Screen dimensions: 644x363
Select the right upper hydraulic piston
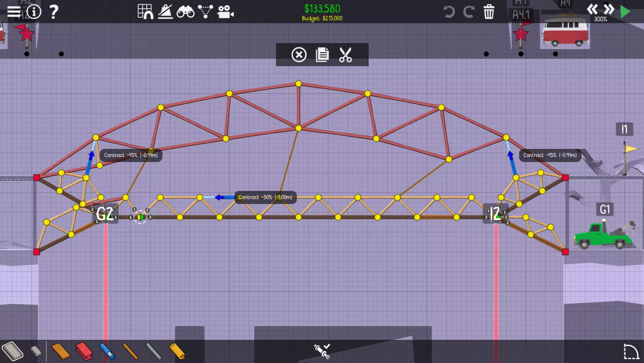[511, 161]
